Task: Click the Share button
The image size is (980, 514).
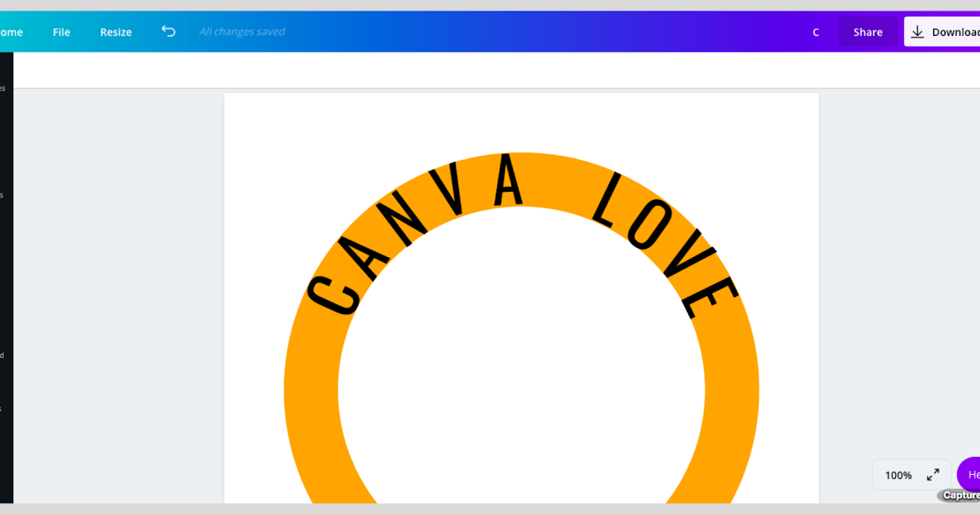Action: pyautogui.click(x=868, y=32)
